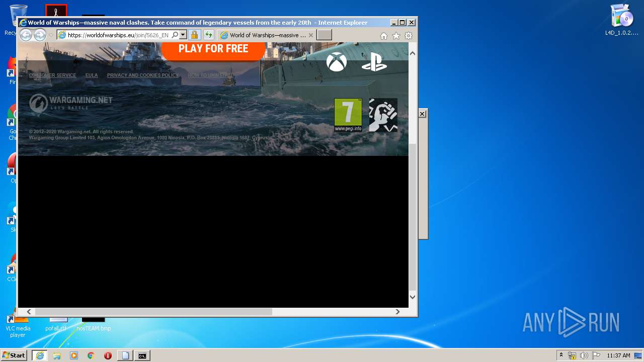Image resolution: width=644 pixels, height=362 pixels.
Task: Click the PLAY FOR FREE button
Action: pos(213,50)
